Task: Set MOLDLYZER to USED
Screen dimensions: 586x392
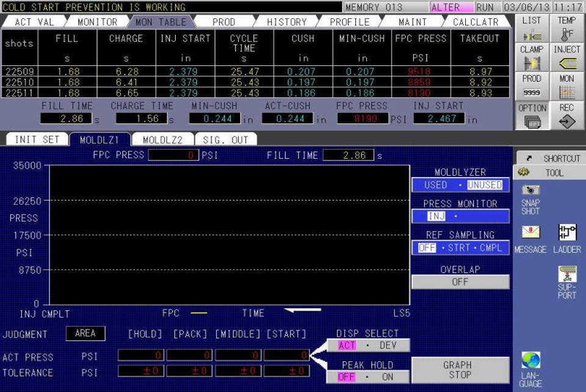Action: point(436,185)
